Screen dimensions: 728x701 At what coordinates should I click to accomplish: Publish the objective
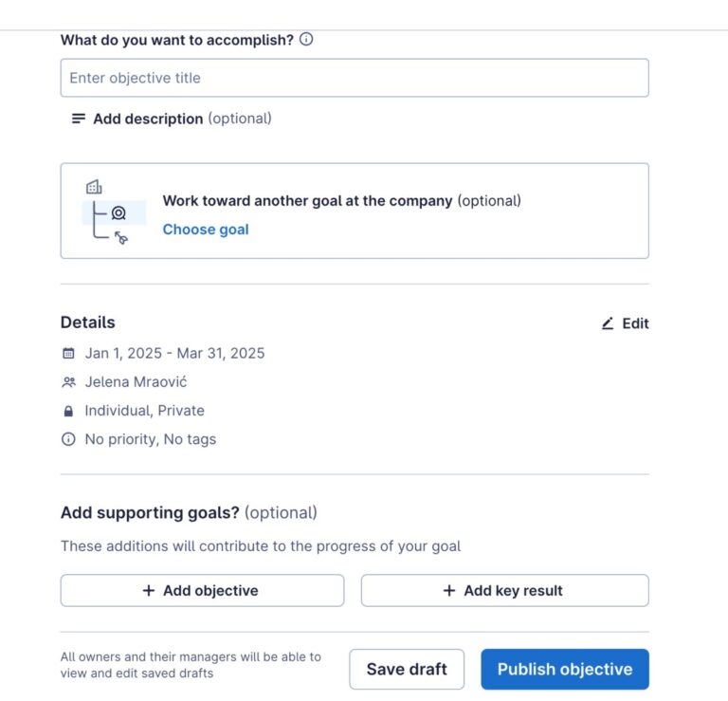tap(564, 669)
